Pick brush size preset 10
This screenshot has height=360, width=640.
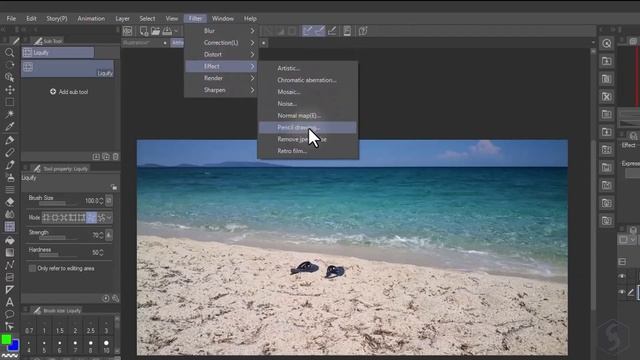tap(106, 346)
